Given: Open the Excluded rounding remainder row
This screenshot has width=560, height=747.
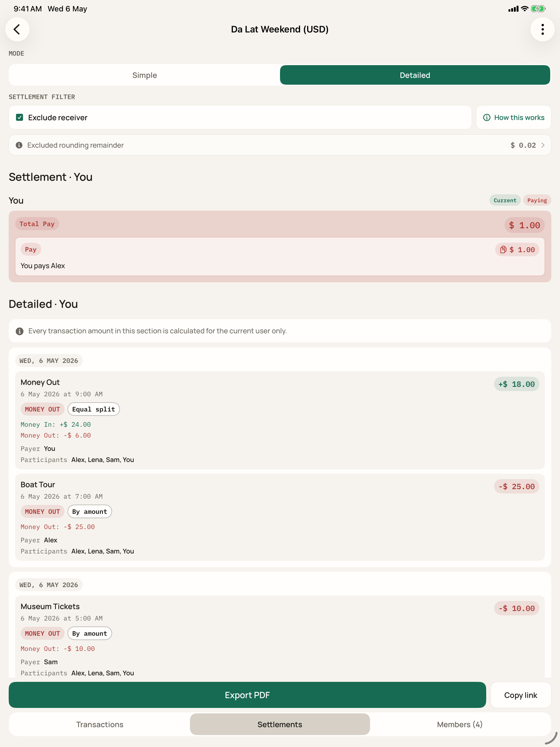Looking at the screenshot, I should (280, 145).
